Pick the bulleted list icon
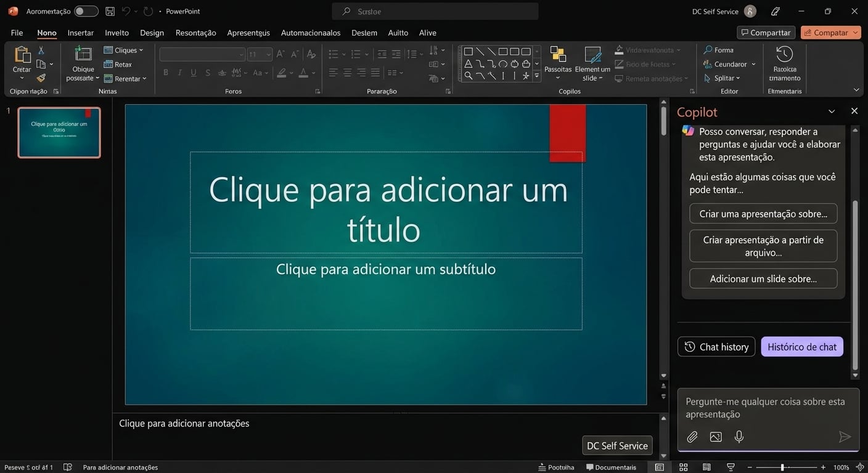This screenshot has width=868, height=473. (x=334, y=54)
